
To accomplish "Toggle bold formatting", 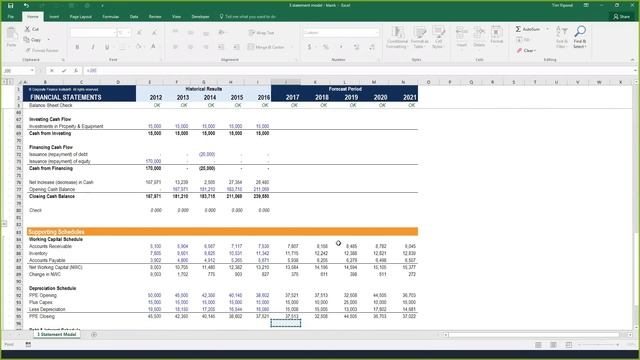I will coord(77,47).
